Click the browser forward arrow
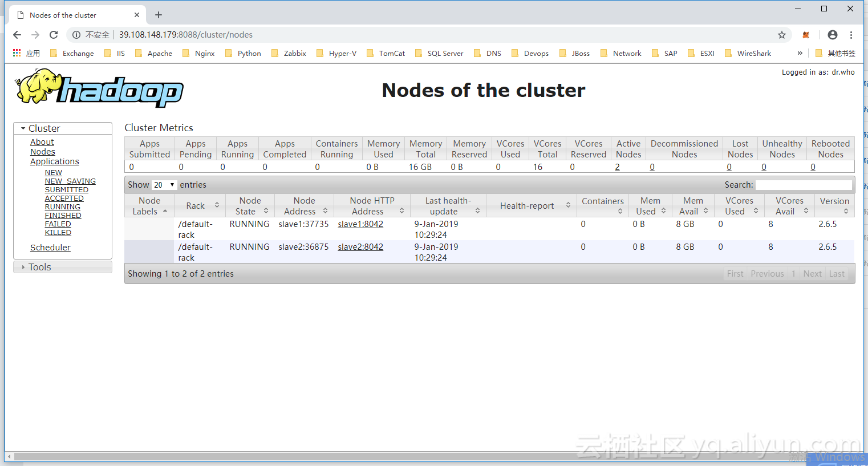868x466 pixels. pos(35,35)
